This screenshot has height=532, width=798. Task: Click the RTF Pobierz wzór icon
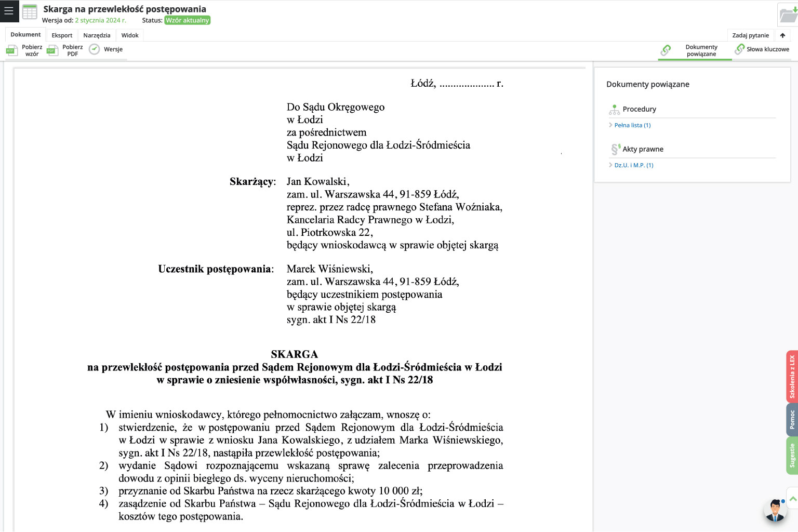pos(11,50)
